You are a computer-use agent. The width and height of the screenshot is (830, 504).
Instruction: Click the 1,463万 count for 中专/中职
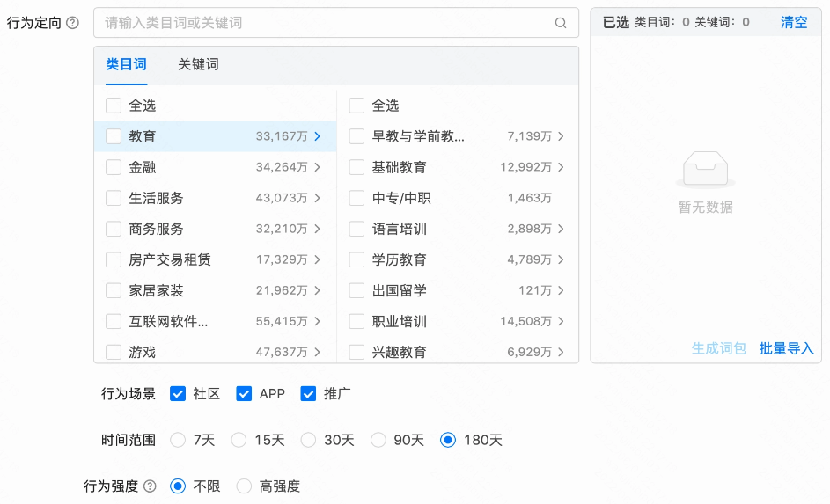pos(529,198)
